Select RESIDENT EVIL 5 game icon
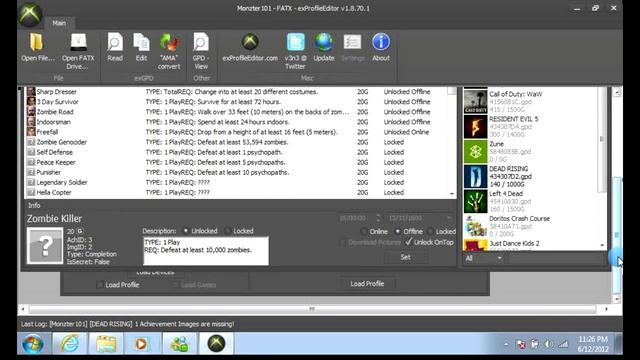 pyautogui.click(x=476, y=127)
